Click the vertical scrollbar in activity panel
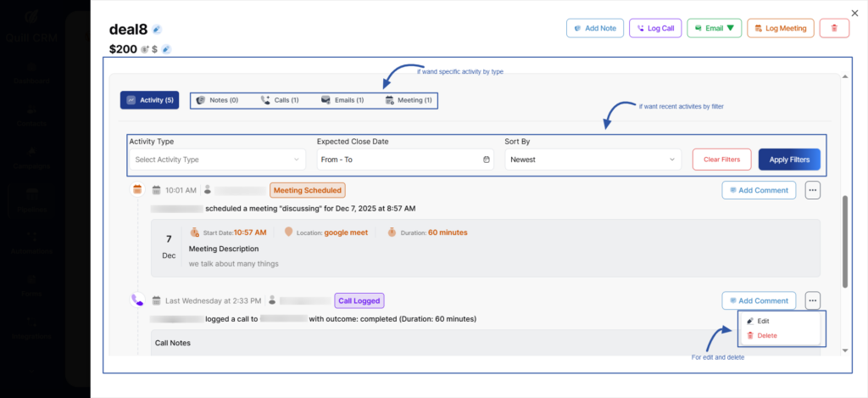This screenshot has height=398, width=868. pyautogui.click(x=844, y=242)
